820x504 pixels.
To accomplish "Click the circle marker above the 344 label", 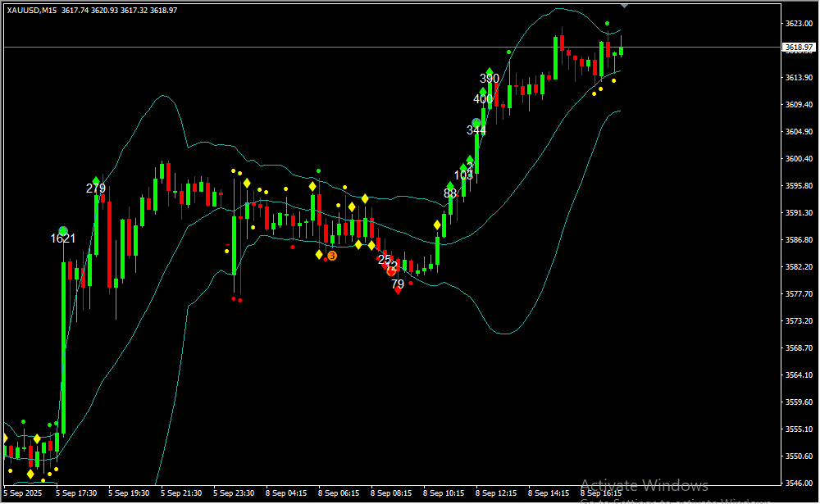I will [476, 123].
